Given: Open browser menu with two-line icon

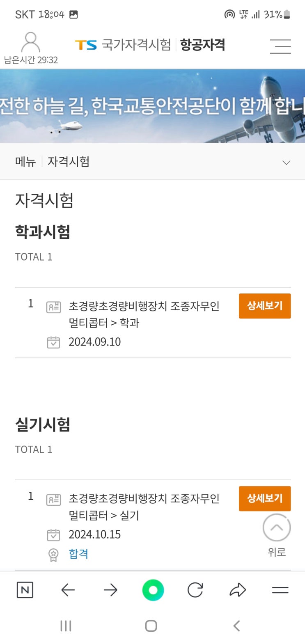Looking at the screenshot, I should (280, 590).
